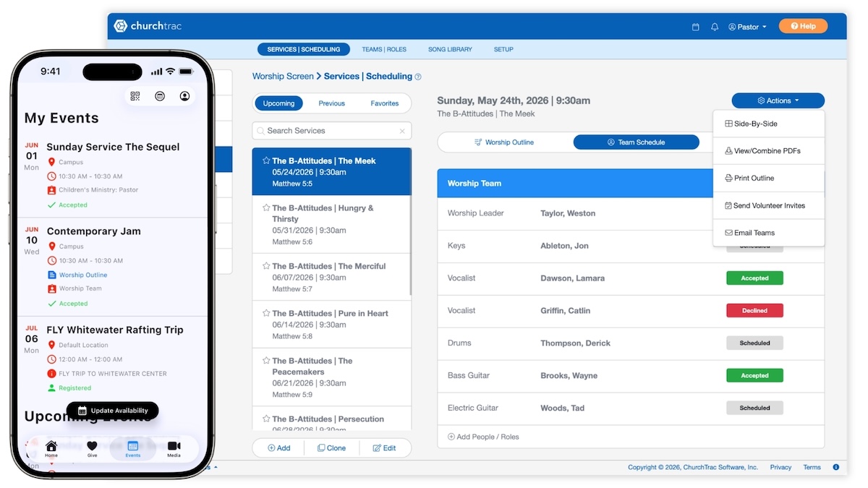Click the Accepted badge for Dawson, Lamara
The width and height of the screenshot is (868, 488).
[x=754, y=278]
